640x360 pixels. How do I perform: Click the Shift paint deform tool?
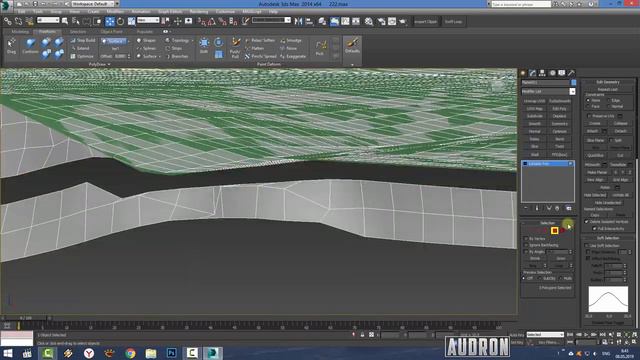coord(204,46)
